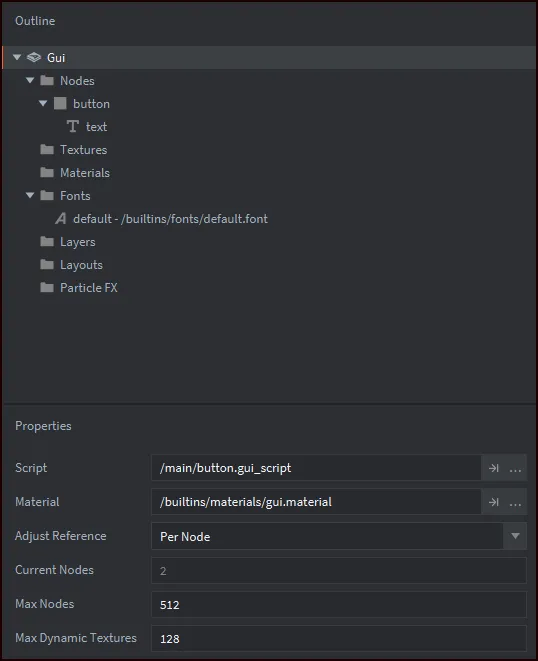Open the Adjust Reference dropdown arrow
Image resolution: width=538 pixels, height=661 pixels.
click(515, 536)
